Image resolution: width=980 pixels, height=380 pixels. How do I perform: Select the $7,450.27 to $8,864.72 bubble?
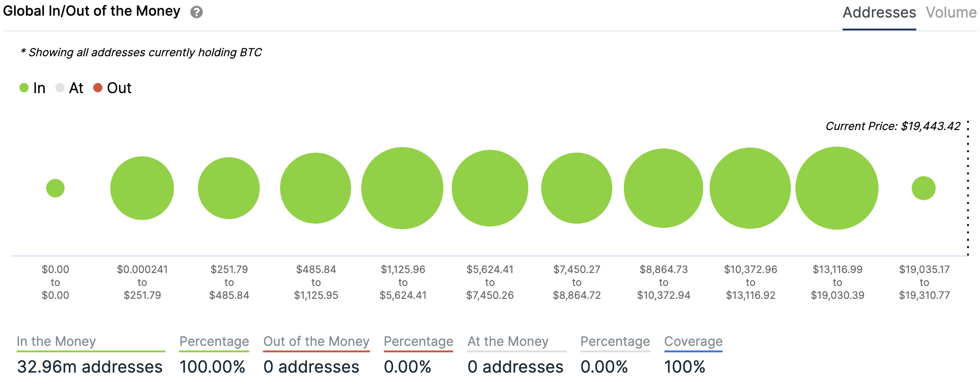[x=577, y=188]
